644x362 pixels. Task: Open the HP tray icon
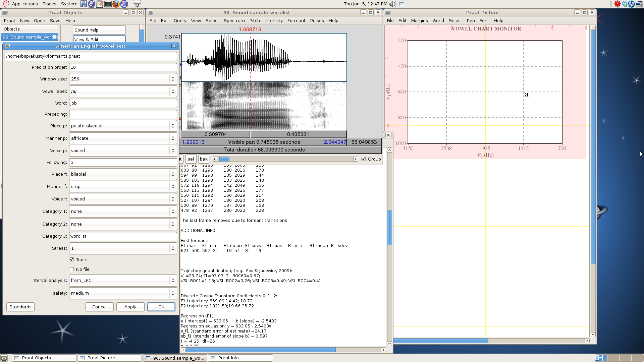pyautogui.click(x=632, y=4)
